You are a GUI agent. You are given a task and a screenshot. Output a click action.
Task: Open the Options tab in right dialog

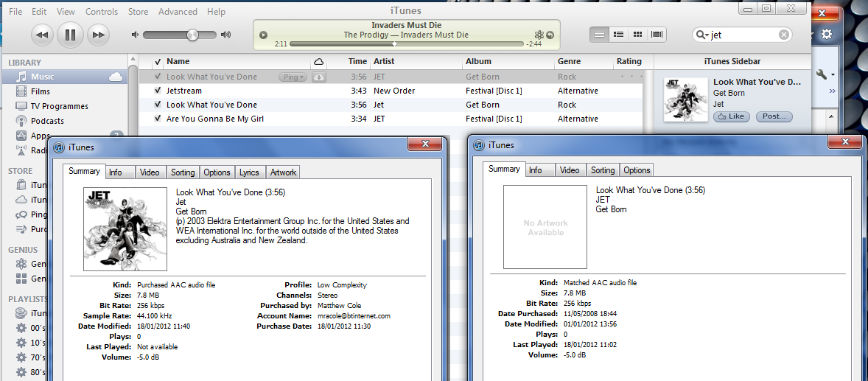(x=637, y=170)
